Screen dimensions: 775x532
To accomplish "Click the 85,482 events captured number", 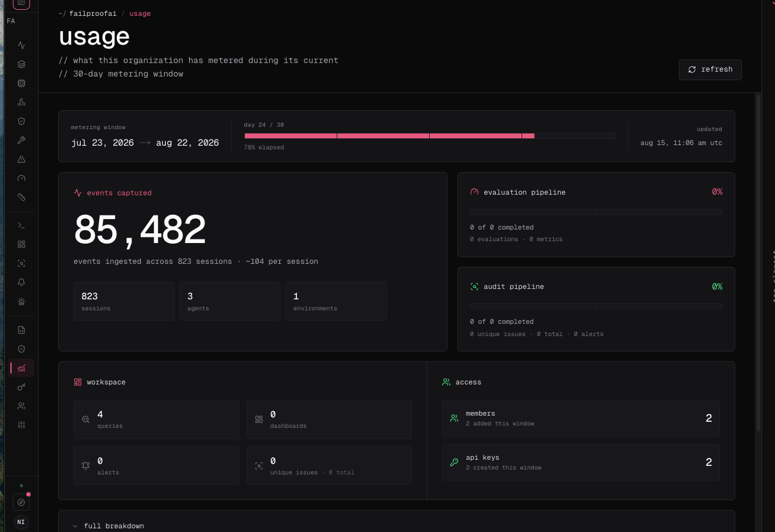I will pyautogui.click(x=140, y=230).
